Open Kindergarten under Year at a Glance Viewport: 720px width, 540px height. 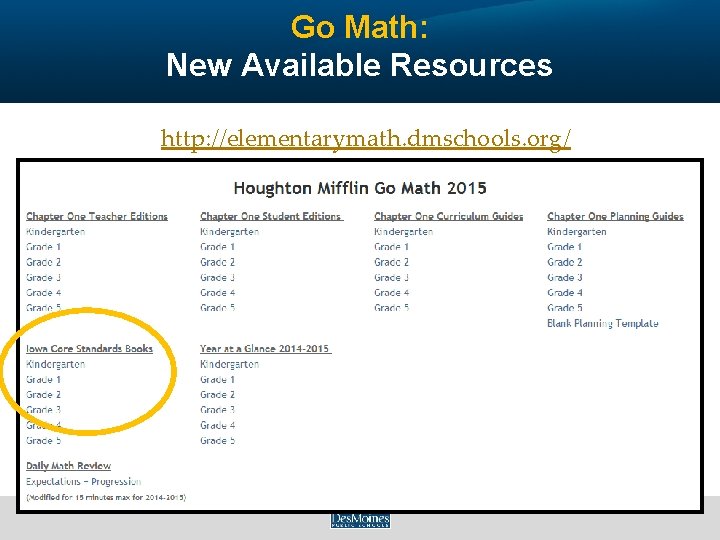pos(230,364)
